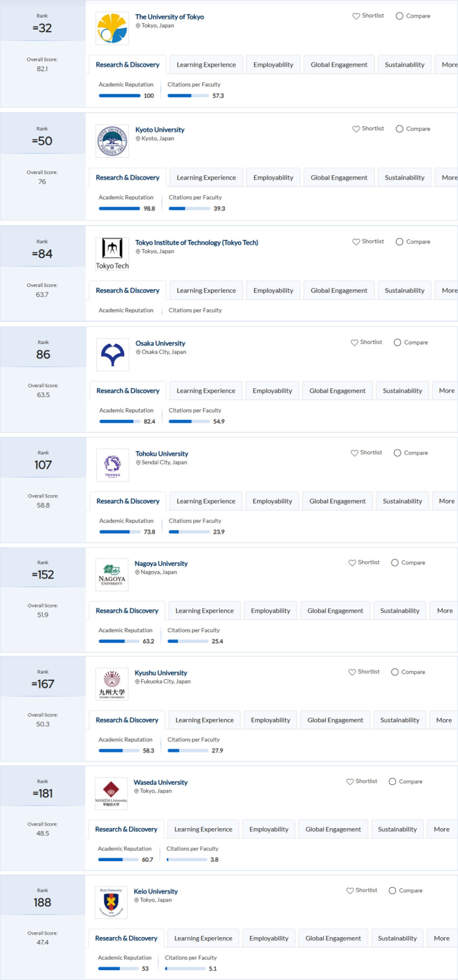Click the Nagoya University logo
The height and width of the screenshot is (980, 458).
click(x=111, y=575)
